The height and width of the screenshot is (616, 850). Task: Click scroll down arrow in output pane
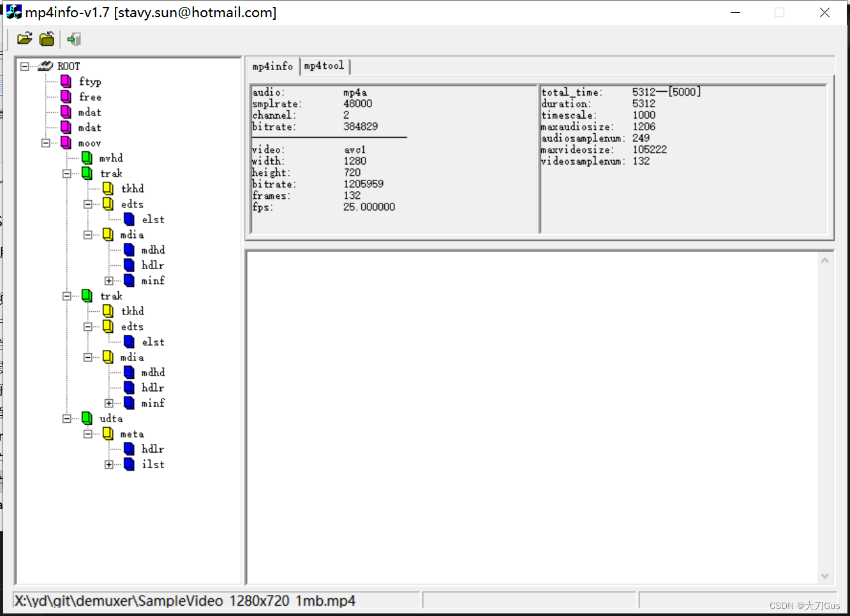tap(824, 576)
